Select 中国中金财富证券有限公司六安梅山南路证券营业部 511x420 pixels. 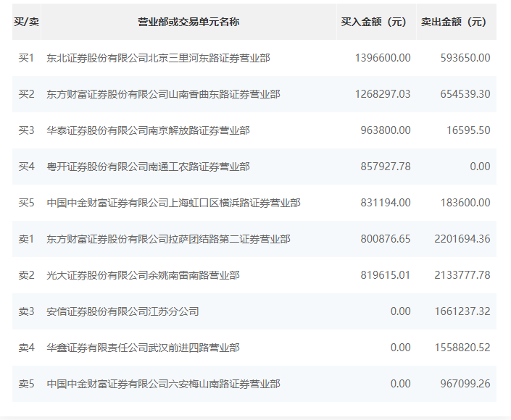(163, 384)
